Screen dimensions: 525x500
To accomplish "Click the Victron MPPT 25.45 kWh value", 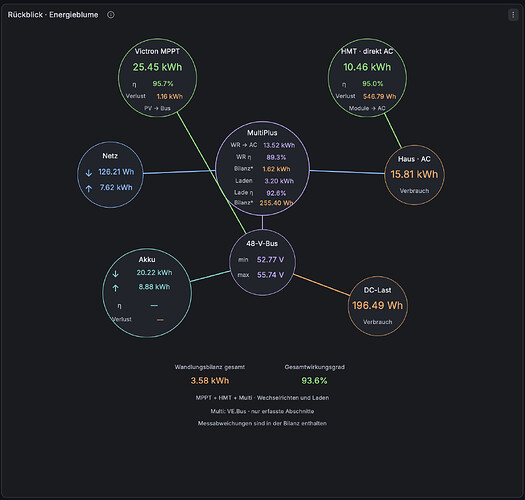I will click(x=157, y=67).
